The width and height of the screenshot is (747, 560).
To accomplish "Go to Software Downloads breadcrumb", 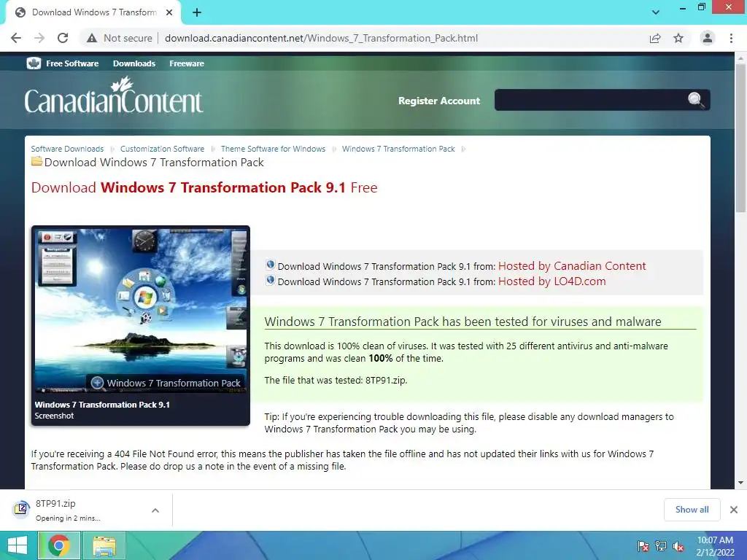I will click(x=67, y=149).
